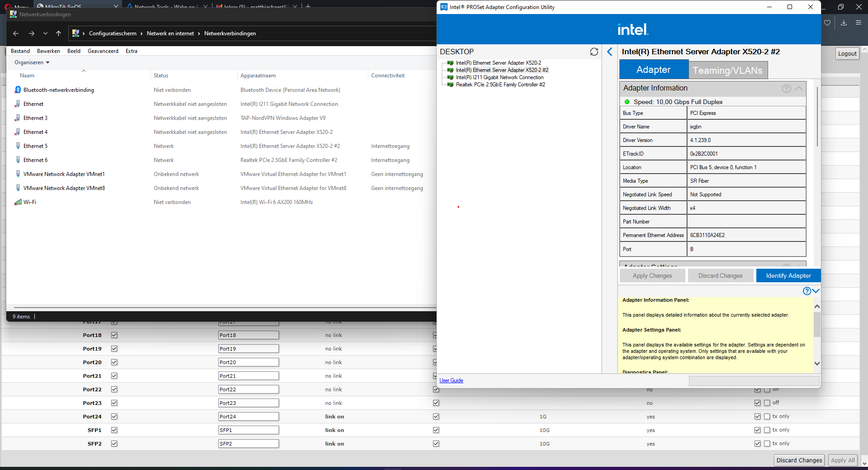Toggle the Port19 enabled checkbox
Screen dimensions: 868x470
pos(114,349)
